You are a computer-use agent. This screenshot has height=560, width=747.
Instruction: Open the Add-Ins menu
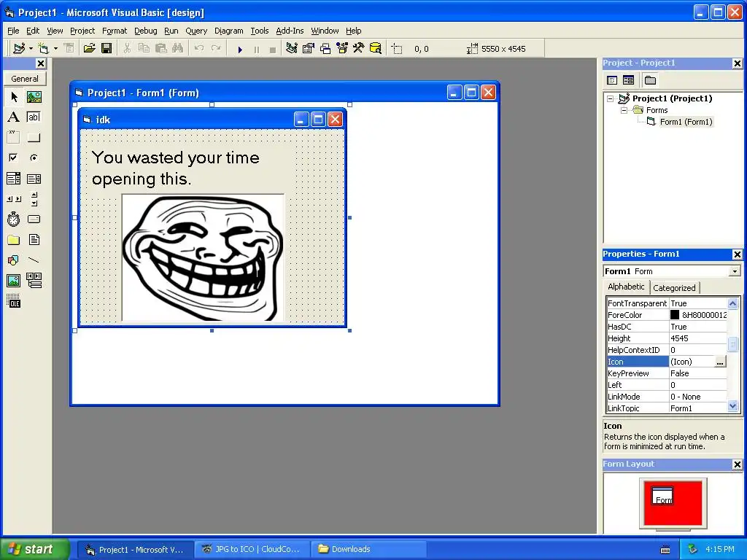click(290, 31)
